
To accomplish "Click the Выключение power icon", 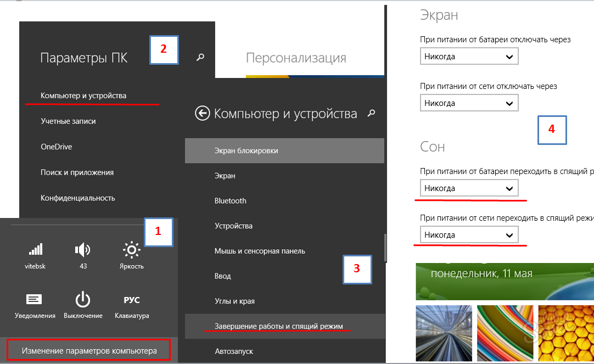I will tap(83, 300).
